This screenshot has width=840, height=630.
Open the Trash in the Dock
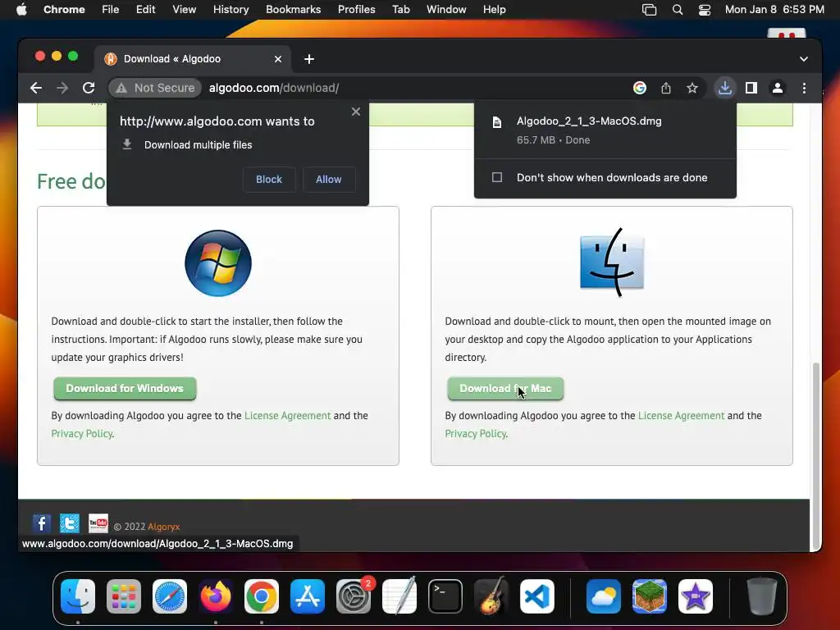[762, 596]
